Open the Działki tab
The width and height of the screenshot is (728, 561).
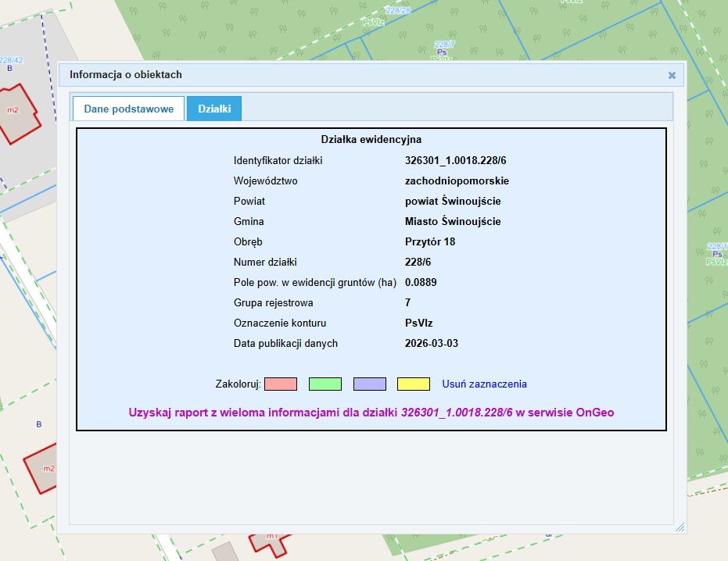coord(214,109)
